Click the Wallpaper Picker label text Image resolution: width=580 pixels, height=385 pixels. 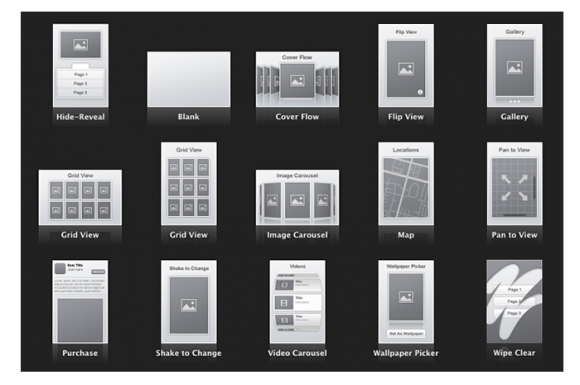coord(406,353)
